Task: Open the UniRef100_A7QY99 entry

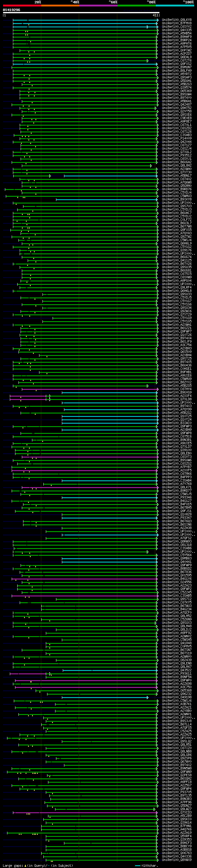Action: 177,410
